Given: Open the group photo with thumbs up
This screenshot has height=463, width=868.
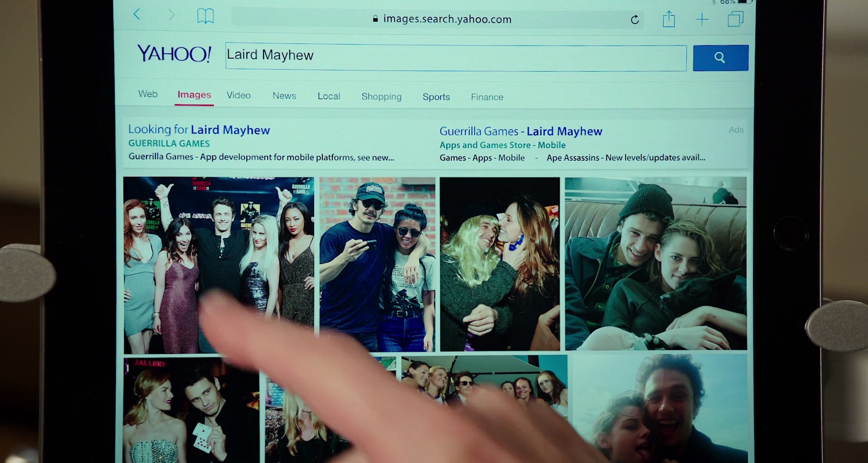Looking at the screenshot, I should point(219,265).
